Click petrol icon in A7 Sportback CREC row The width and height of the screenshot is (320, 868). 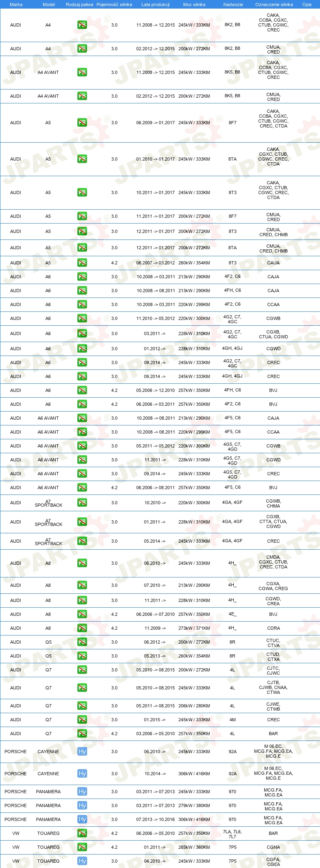82,541
